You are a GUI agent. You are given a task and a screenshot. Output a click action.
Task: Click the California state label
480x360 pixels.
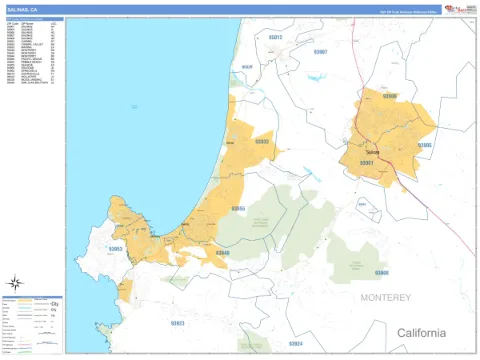(421, 333)
